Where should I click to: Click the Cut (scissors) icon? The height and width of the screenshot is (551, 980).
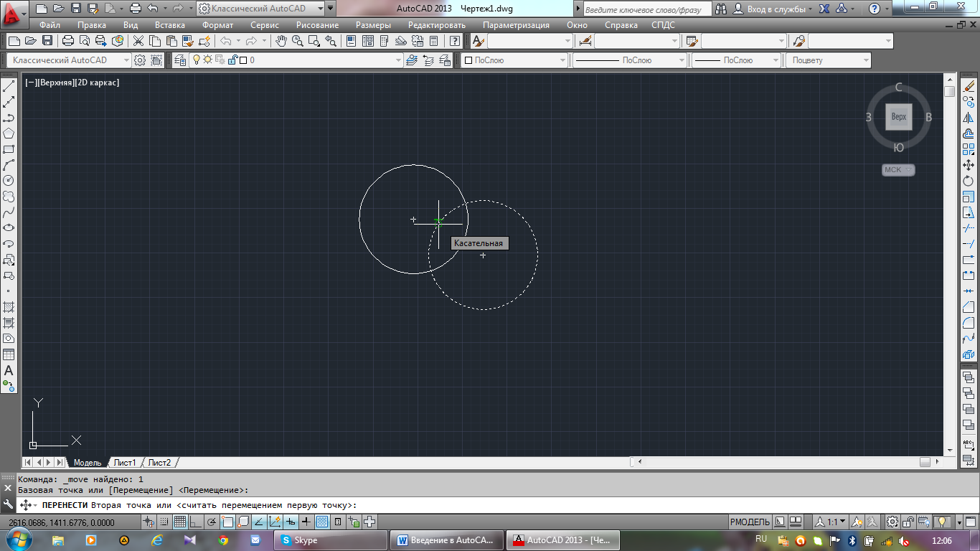138,41
